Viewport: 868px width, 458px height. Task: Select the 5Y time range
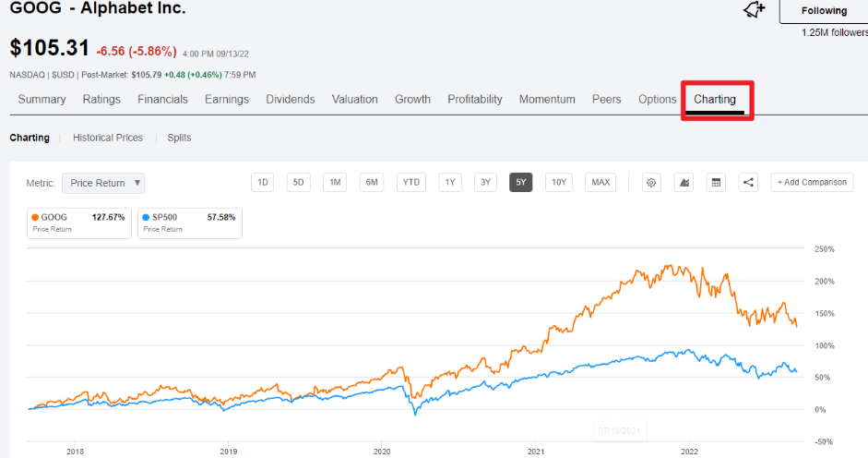[x=521, y=183]
